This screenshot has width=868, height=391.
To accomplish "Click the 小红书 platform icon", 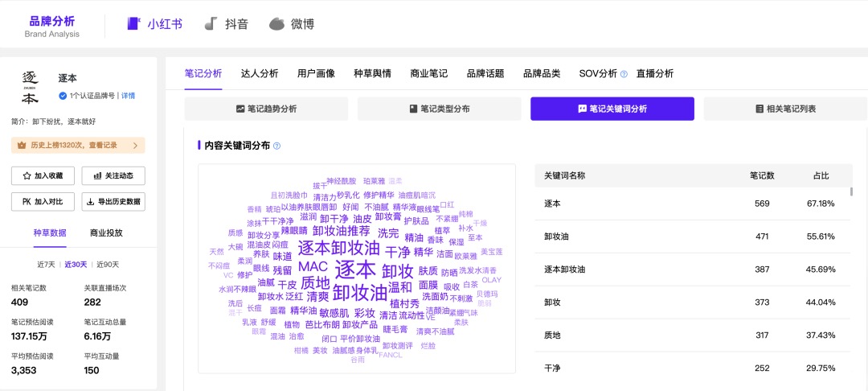I will pos(134,23).
